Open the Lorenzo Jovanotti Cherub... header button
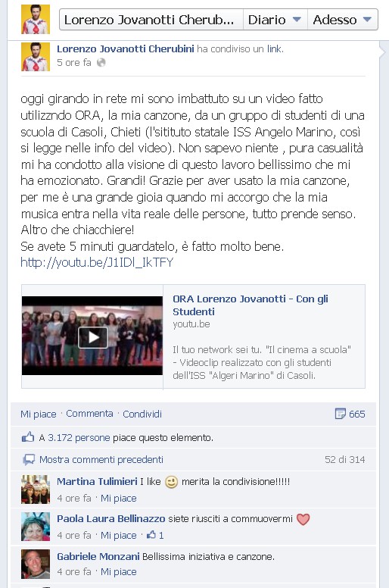The height and width of the screenshot is (588, 389). 151,20
